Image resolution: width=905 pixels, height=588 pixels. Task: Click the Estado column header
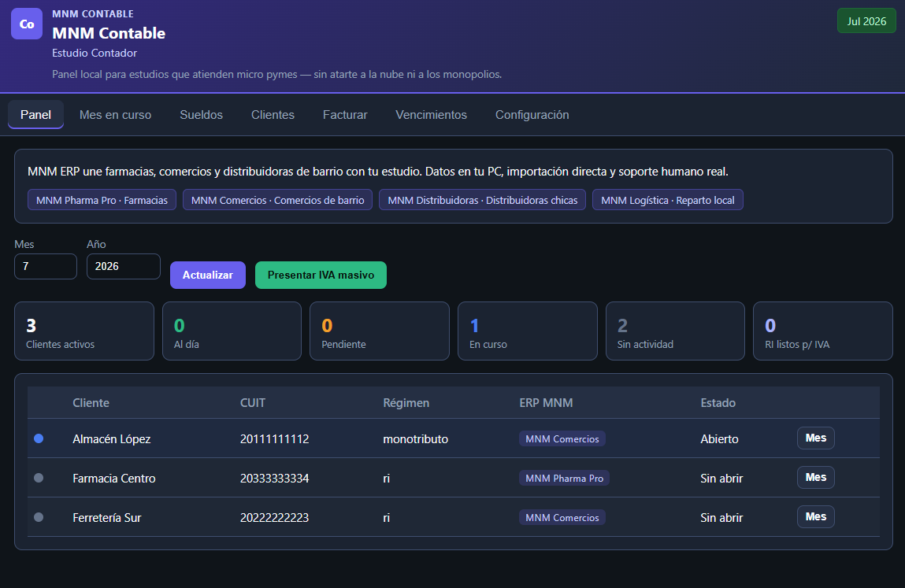coord(718,403)
